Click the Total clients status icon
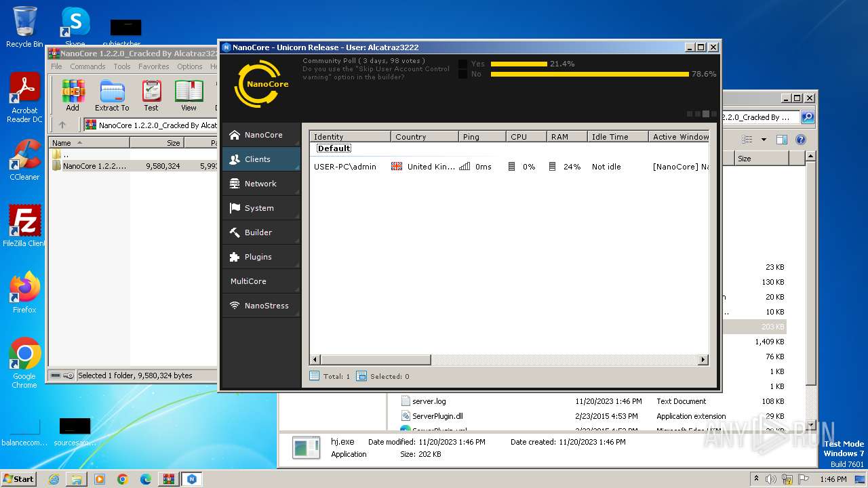 coord(314,376)
